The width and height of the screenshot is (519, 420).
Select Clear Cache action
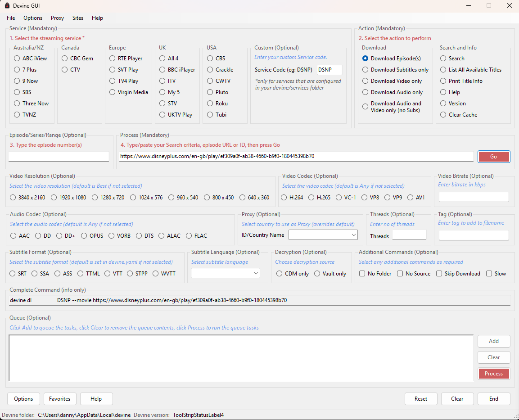pos(459,114)
